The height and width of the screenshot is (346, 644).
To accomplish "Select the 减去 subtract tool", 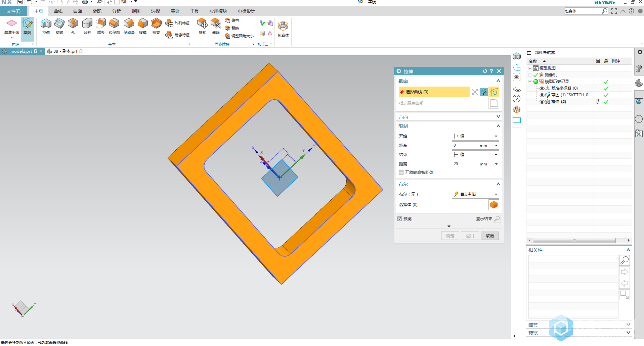I will coord(101,27).
